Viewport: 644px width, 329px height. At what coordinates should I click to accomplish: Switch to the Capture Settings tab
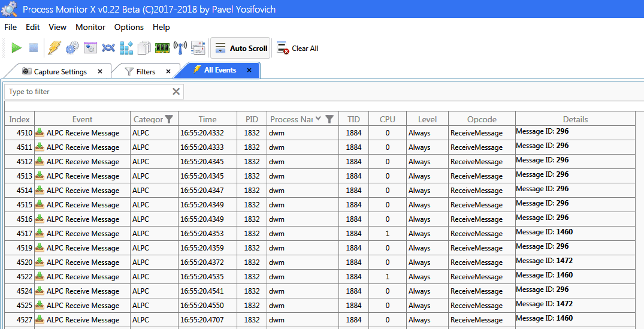pyautogui.click(x=60, y=72)
